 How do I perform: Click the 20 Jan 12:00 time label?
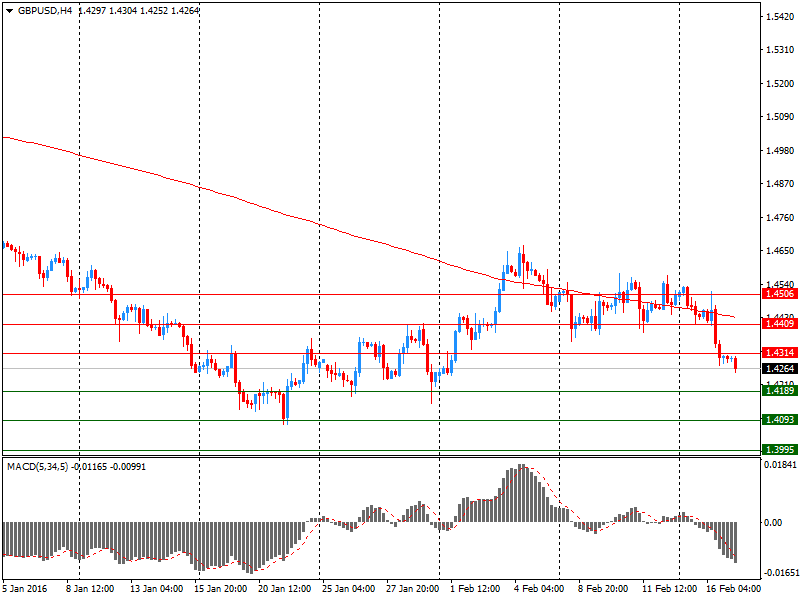pyautogui.click(x=284, y=588)
